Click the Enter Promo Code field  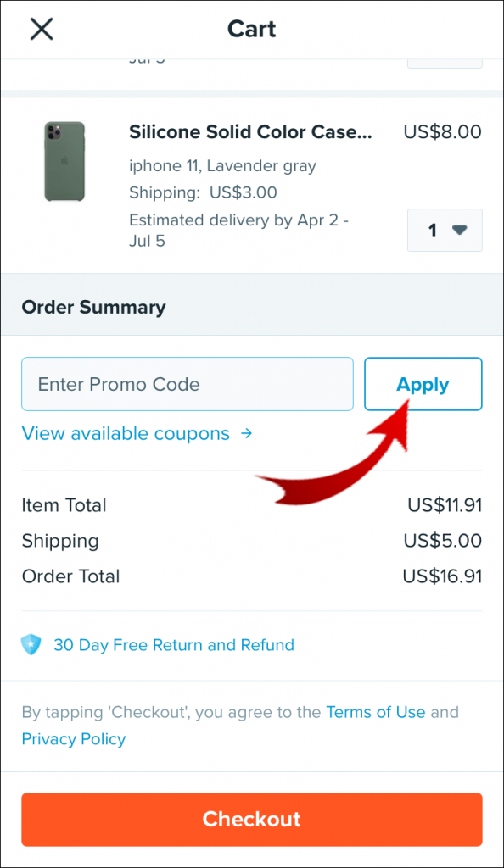pos(187,384)
